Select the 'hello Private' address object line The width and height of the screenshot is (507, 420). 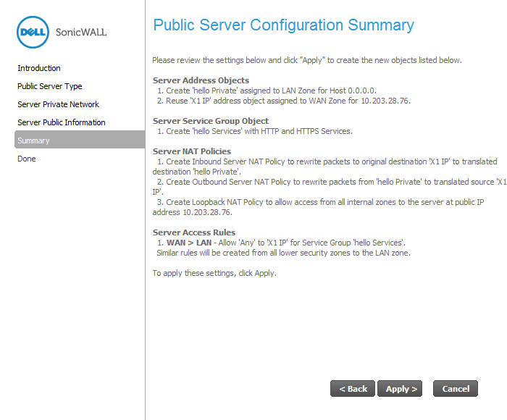coord(267,91)
